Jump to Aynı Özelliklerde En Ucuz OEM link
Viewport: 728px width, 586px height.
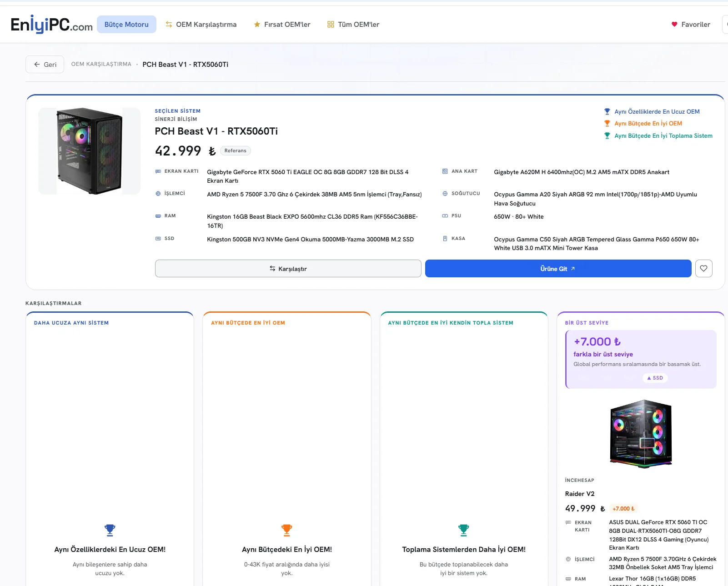[x=652, y=112]
